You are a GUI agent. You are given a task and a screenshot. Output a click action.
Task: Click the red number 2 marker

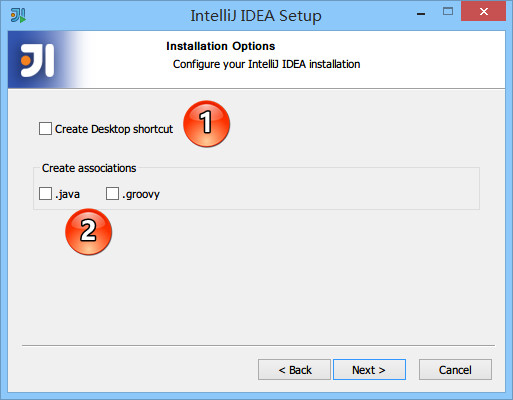click(88, 232)
